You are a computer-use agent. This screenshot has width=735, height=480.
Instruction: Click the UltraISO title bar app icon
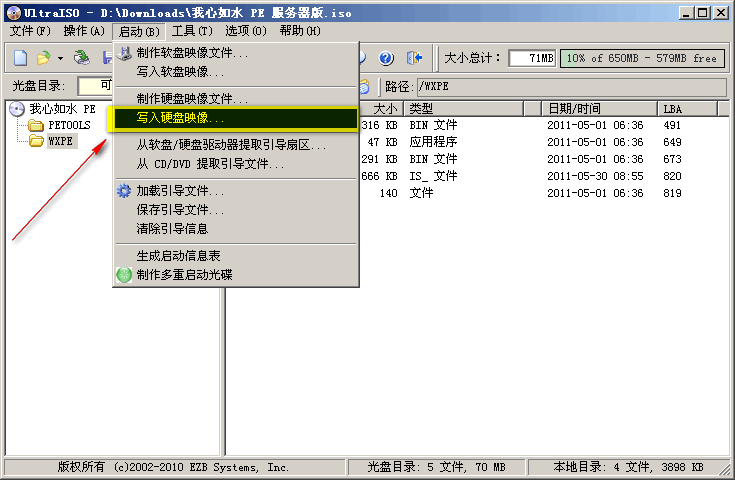(x=14, y=13)
